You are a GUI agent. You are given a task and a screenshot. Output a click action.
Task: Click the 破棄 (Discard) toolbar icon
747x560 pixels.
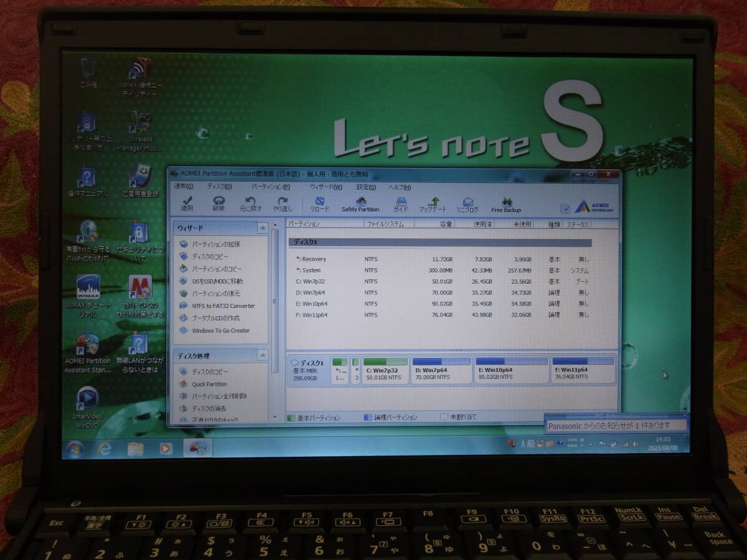click(x=218, y=204)
